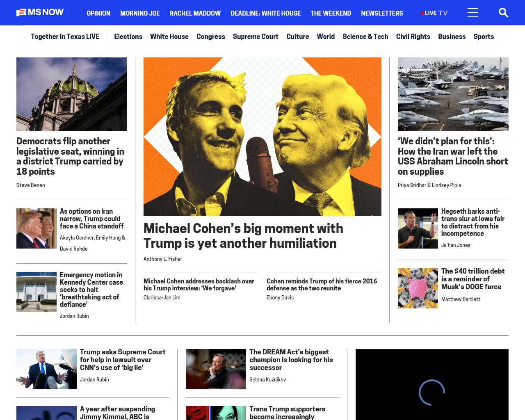Select the Elections topic
Screen dimensions: 525x420
click(128, 37)
